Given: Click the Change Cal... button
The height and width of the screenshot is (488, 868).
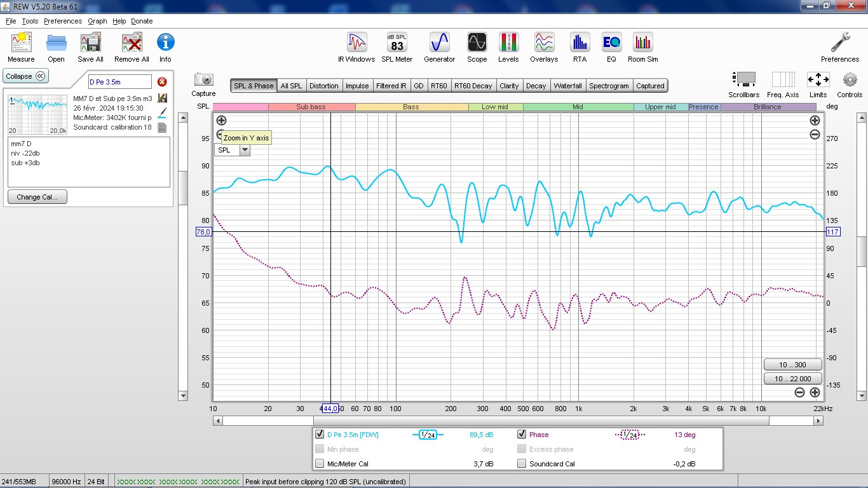Looking at the screenshot, I should point(37,197).
